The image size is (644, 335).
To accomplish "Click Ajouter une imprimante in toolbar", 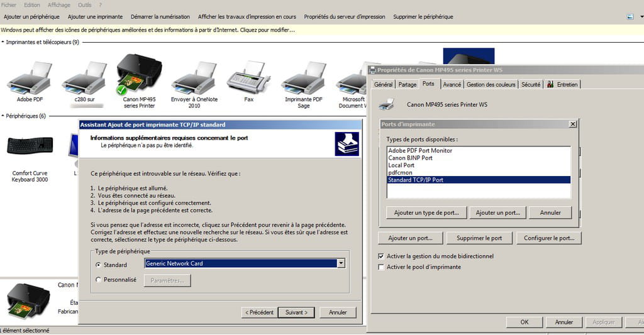I will pyautogui.click(x=96, y=17).
